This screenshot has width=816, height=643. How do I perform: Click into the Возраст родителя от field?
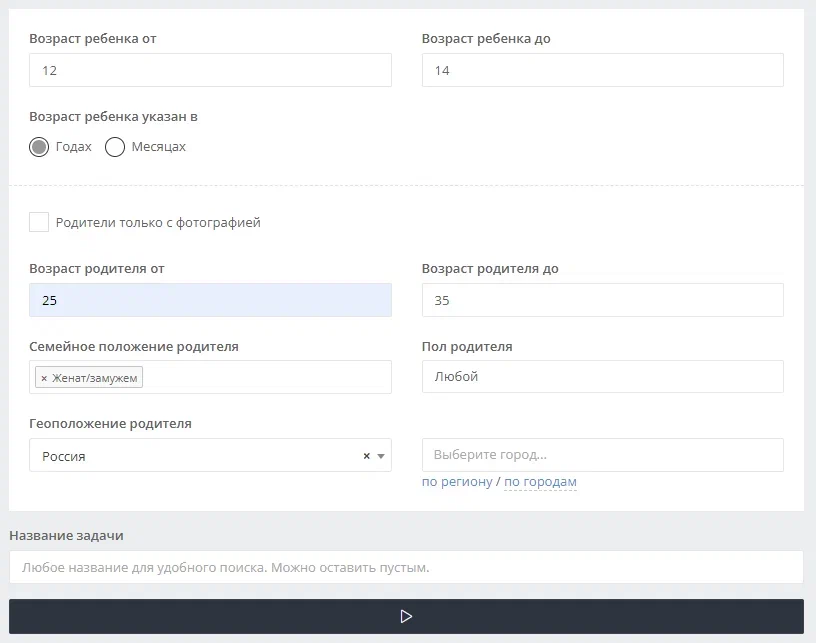click(x=210, y=301)
